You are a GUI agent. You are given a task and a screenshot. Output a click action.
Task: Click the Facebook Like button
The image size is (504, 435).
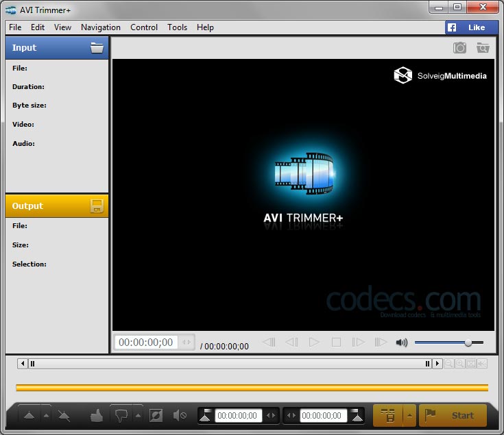tap(472, 27)
